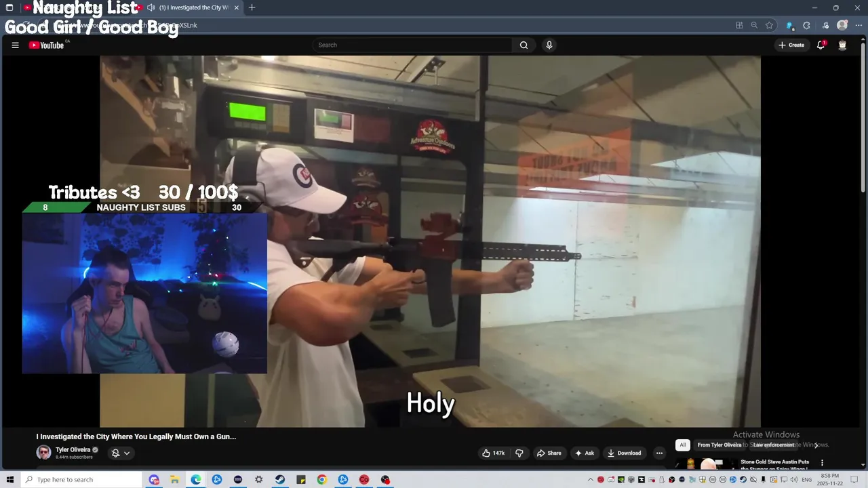Open browser split screen icon in address bar

(x=739, y=25)
